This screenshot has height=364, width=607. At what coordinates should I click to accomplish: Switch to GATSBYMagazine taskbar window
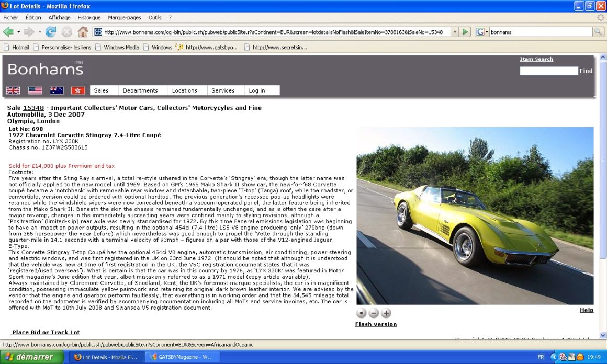[182, 357]
